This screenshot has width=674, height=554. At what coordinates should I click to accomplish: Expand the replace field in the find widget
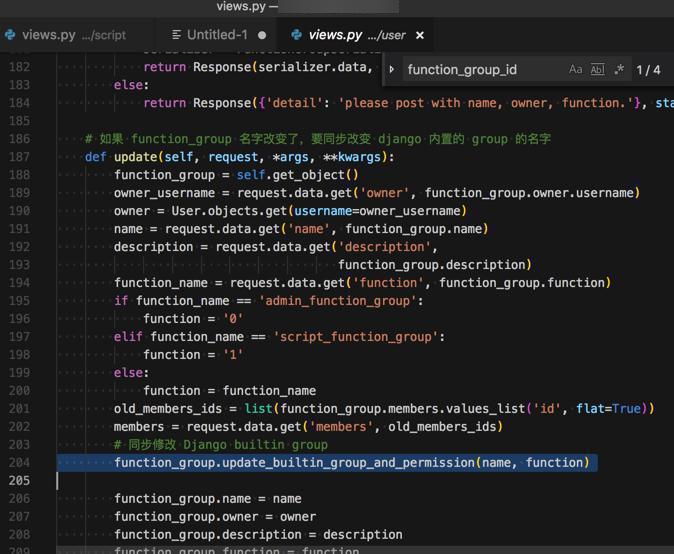pyautogui.click(x=392, y=70)
